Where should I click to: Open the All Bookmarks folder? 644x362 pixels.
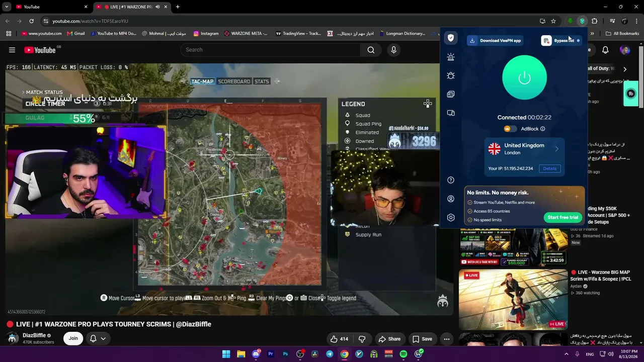[x=622, y=34]
